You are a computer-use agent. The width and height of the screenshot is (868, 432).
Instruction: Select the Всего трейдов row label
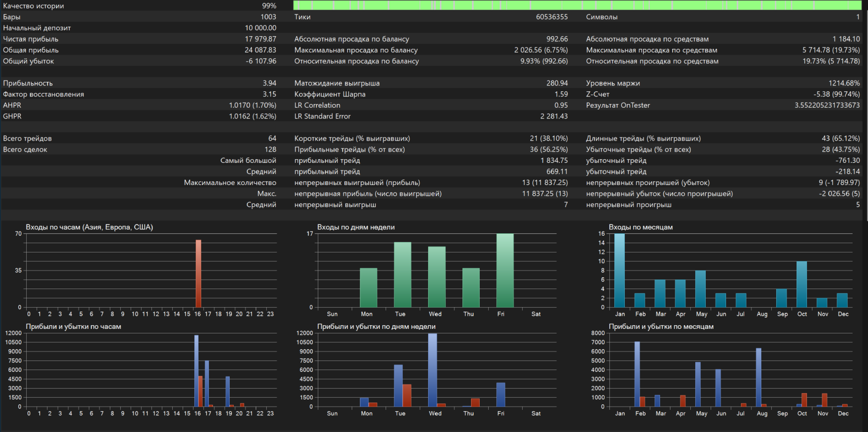tap(28, 138)
